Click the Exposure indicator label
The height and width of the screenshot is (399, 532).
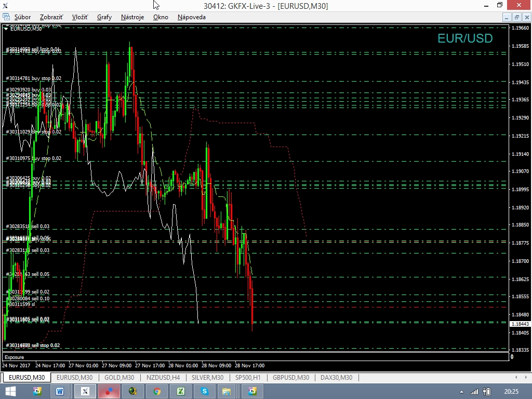pyautogui.click(x=14, y=357)
